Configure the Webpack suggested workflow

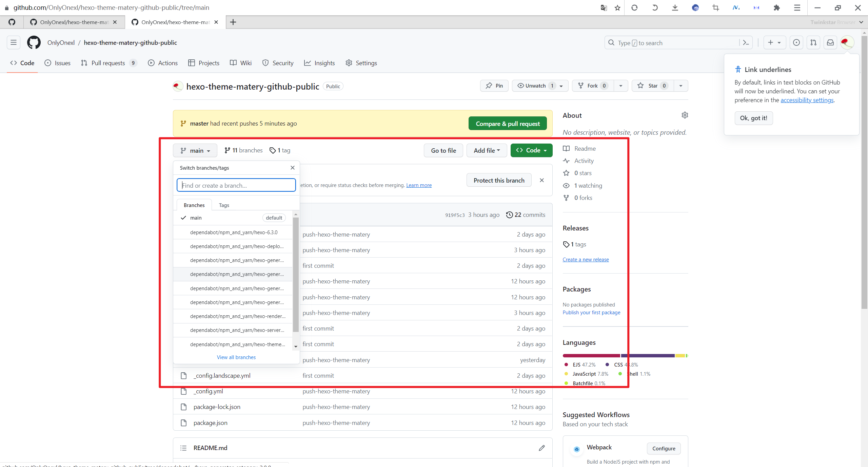pos(664,448)
